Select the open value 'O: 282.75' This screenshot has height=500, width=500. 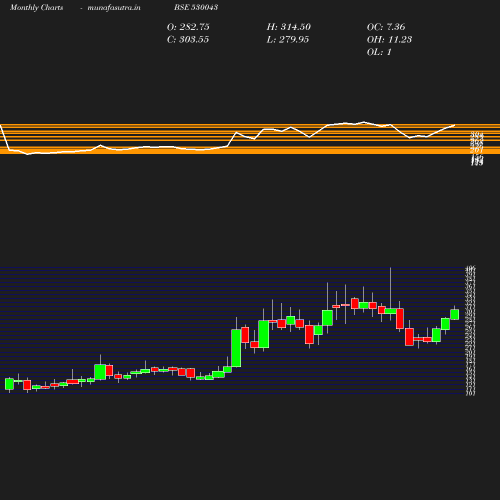point(188,27)
